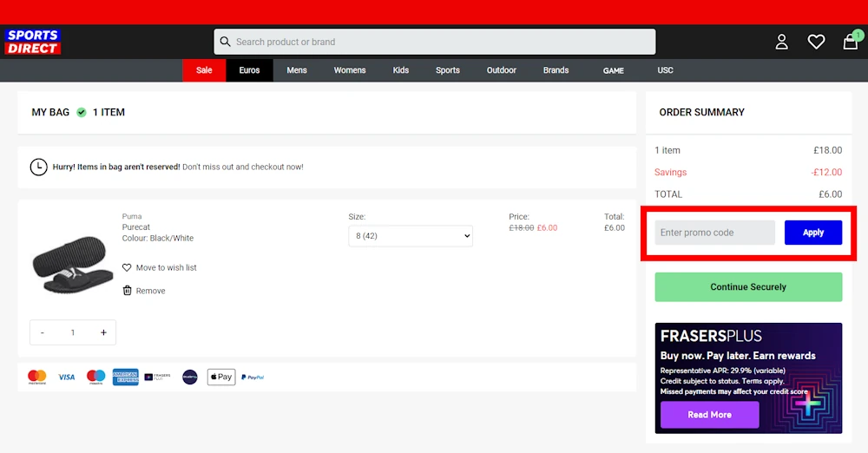Screen dimensions: 868x453
Task: Click the Maestro payment icon
Action: [95, 377]
